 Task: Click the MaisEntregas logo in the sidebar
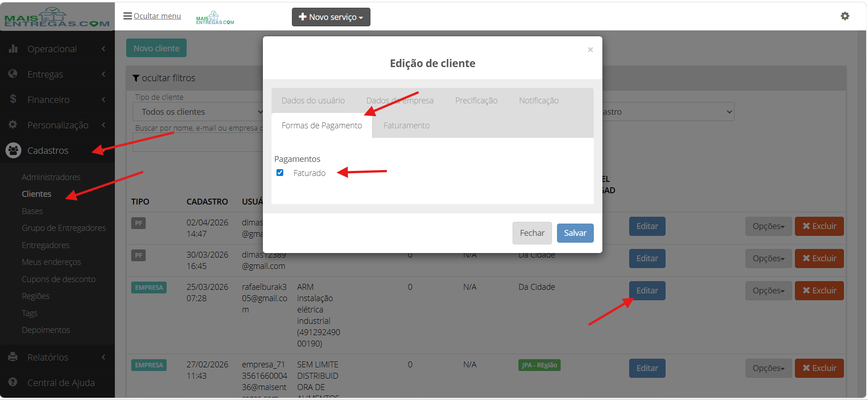coord(57,17)
